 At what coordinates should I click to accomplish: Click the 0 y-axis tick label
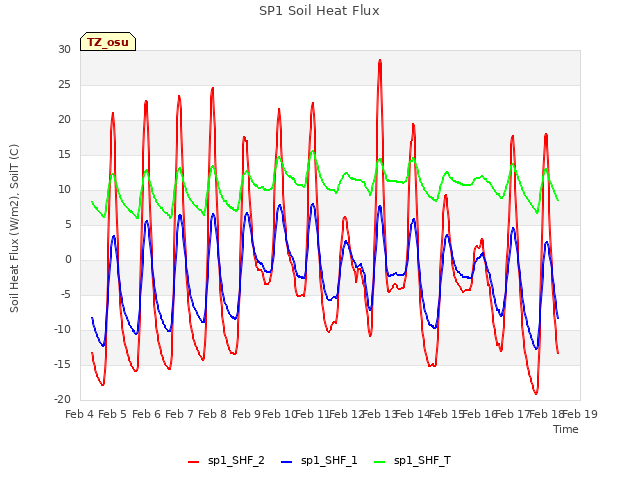coord(68,260)
